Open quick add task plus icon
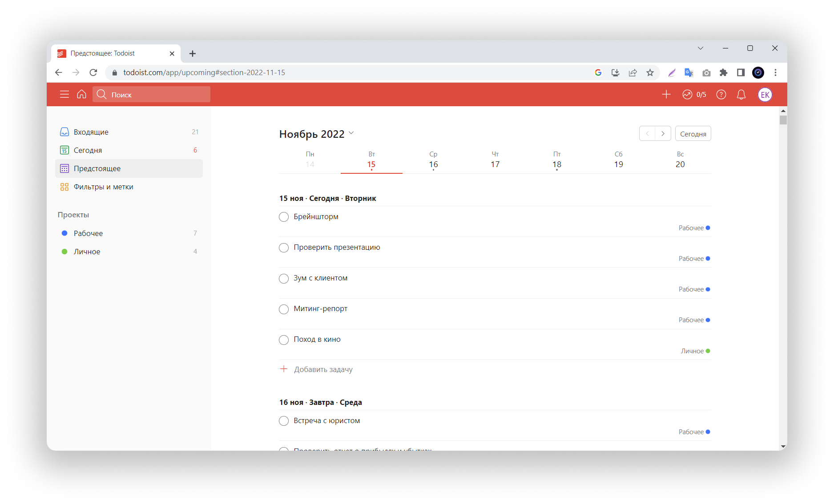 (666, 94)
